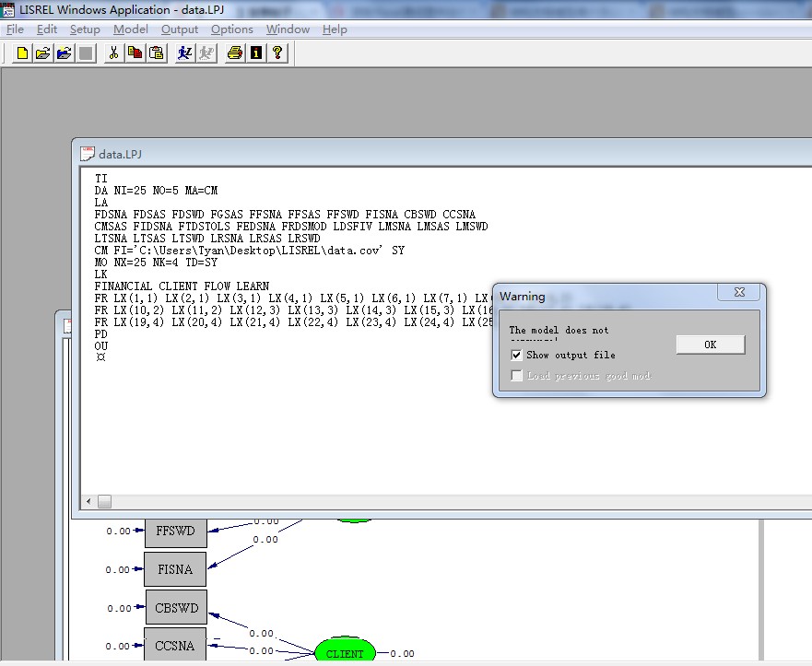Screen dimensions: 812x666
Task: Select the CLIENT latent variable oval
Action: tap(345, 652)
